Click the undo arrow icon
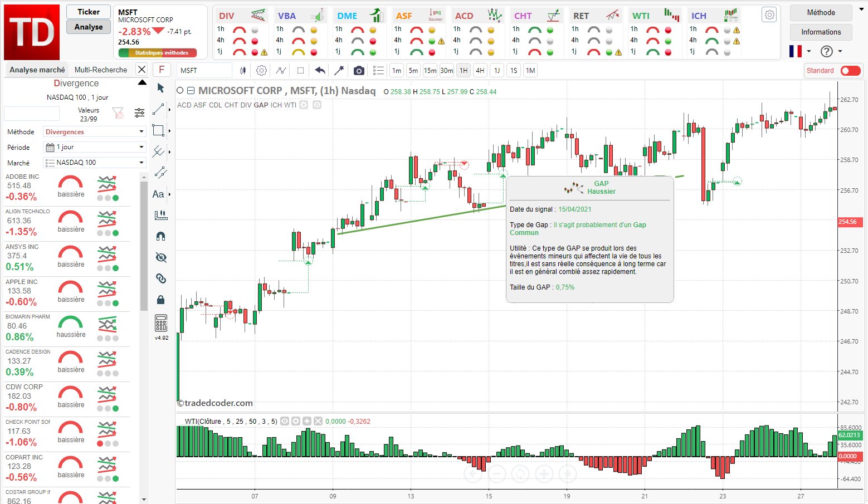868x504 pixels. (320, 70)
